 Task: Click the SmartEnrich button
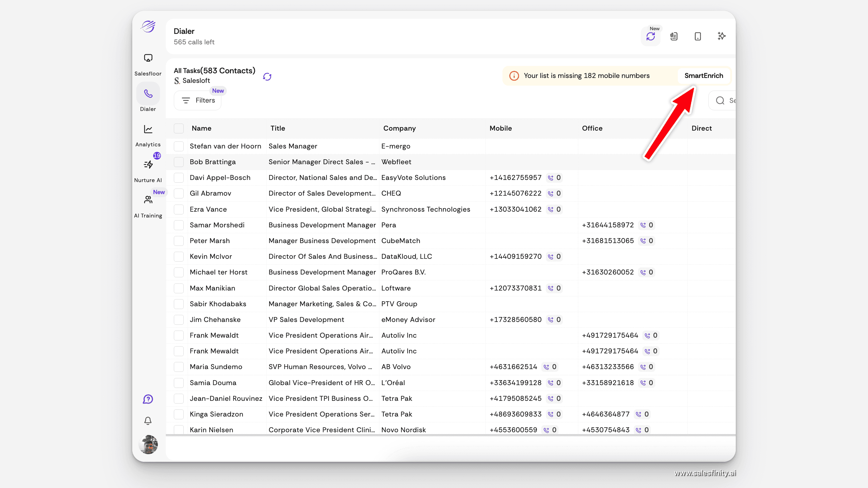point(704,76)
